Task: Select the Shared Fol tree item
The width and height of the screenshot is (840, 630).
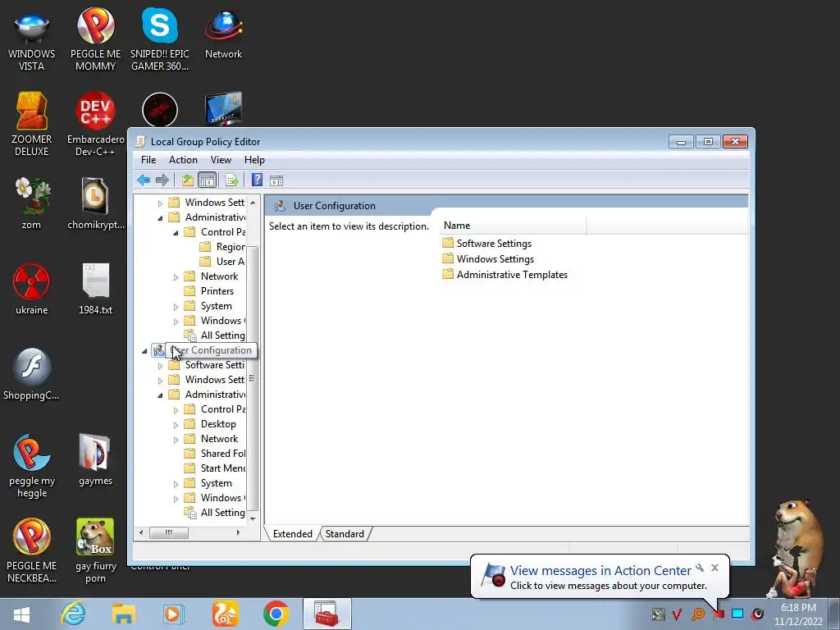Action: click(x=214, y=453)
